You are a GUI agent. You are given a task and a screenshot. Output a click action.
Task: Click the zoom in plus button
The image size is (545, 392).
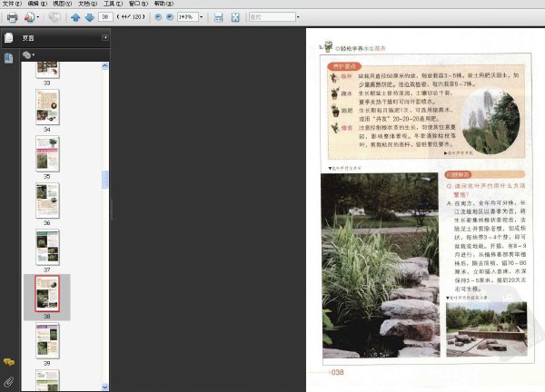(x=170, y=16)
